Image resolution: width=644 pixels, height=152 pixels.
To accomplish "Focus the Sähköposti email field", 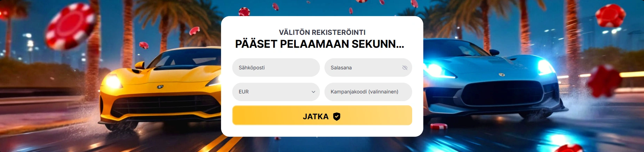I will 276,68.
